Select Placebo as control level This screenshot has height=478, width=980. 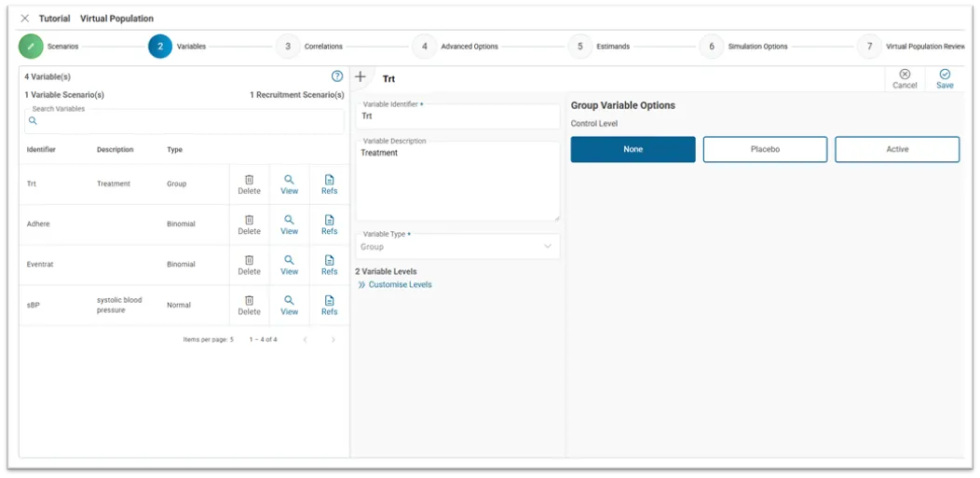(x=765, y=149)
